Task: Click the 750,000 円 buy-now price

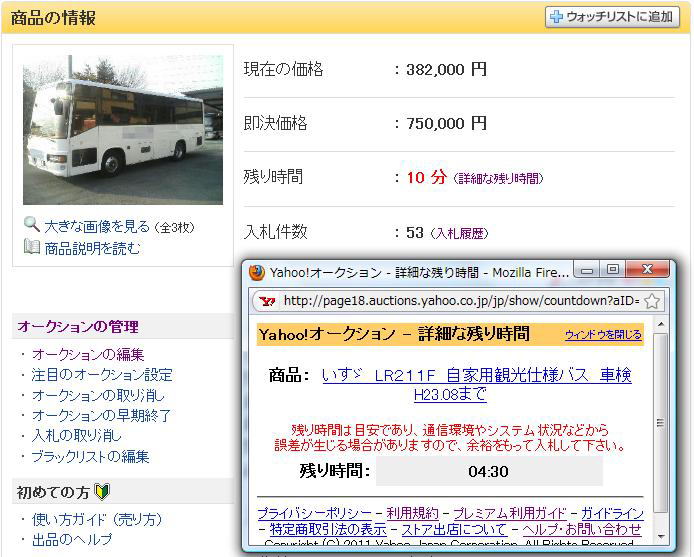Action: tap(446, 124)
